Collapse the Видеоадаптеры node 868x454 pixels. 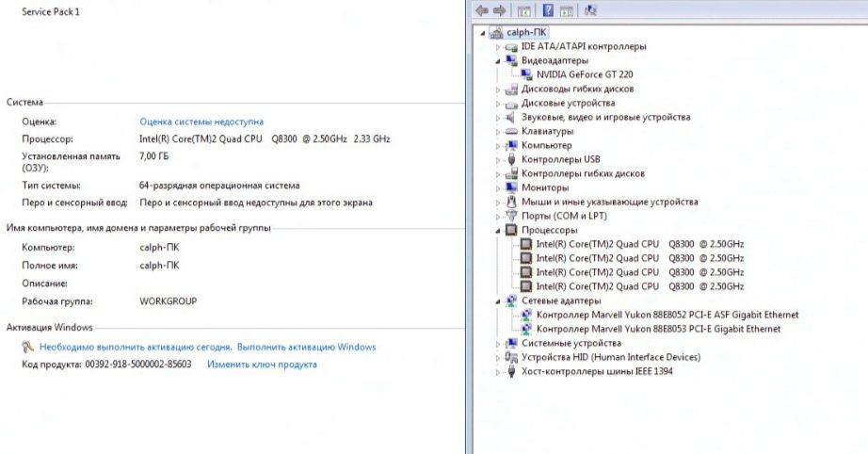click(x=498, y=61)
